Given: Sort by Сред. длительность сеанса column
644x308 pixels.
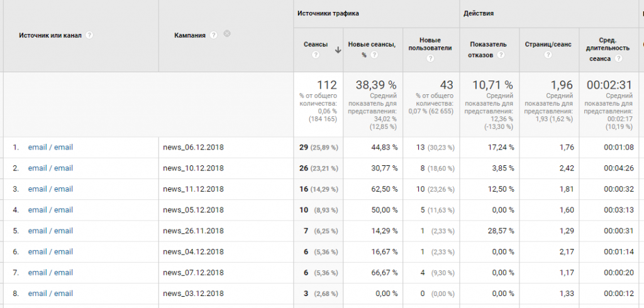Looking at the screenshot, I should coord(608,49).
